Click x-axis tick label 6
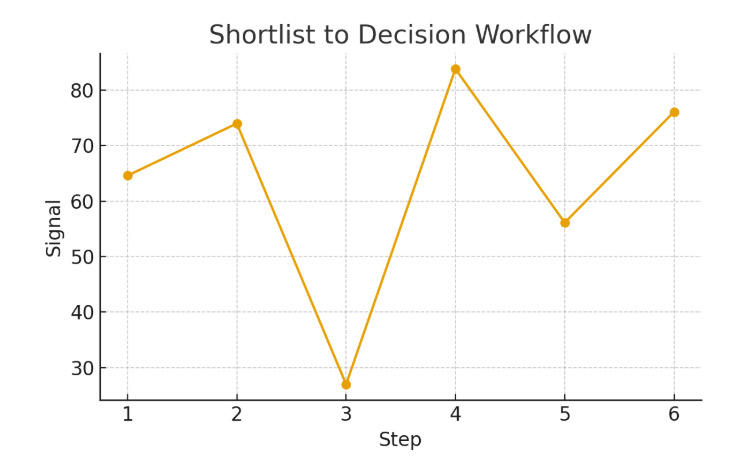 pos(674,415)
